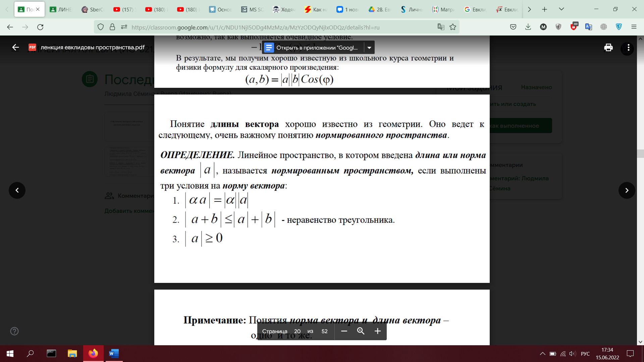
Task: Switch to the ЛИНЕ classroom tab
Action: coord(61,9)
